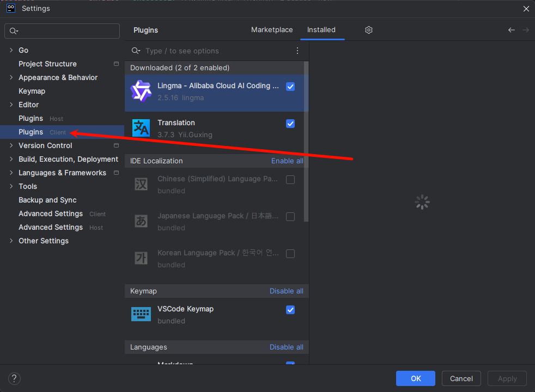Click project-level icon beside Project Structure
This screenshot has height=392, width=535.
point(116,64)
